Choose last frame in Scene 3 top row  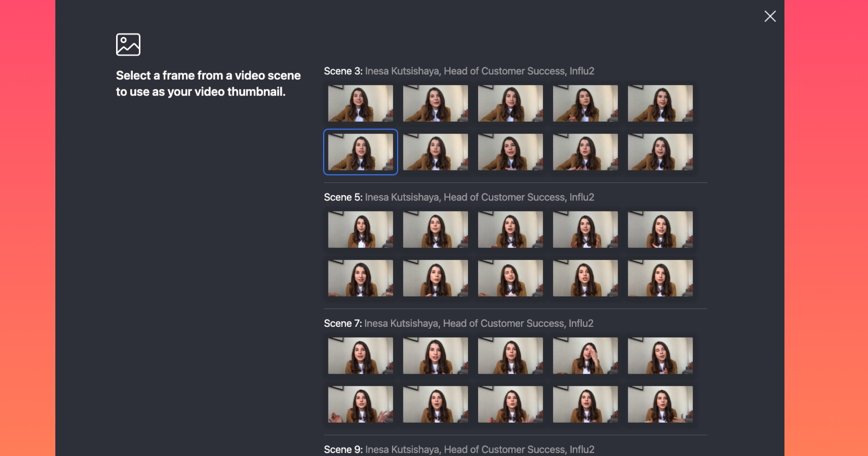660,103
